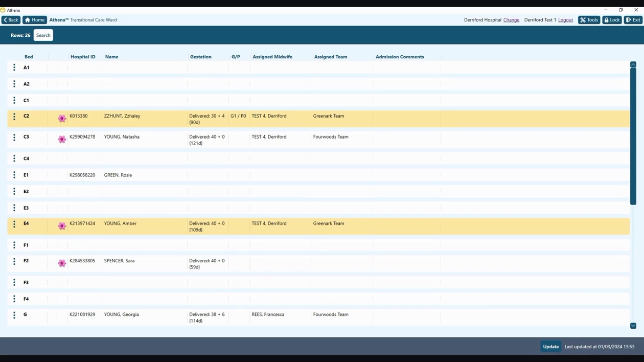Click hospital ID K298058220
The width and height of the screenshot is (644, 362).
pyautogui.click(x=82, y=175)
